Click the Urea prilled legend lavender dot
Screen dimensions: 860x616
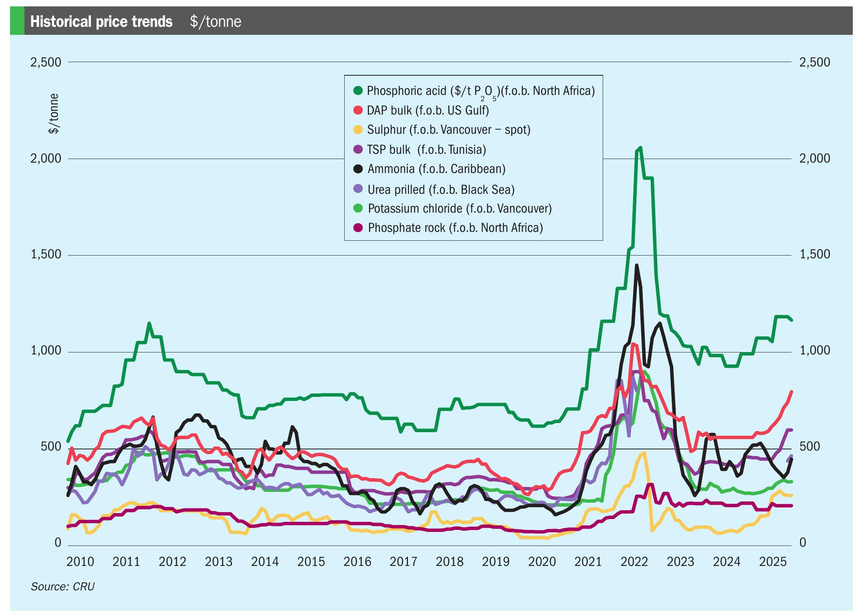click(358, 189)
